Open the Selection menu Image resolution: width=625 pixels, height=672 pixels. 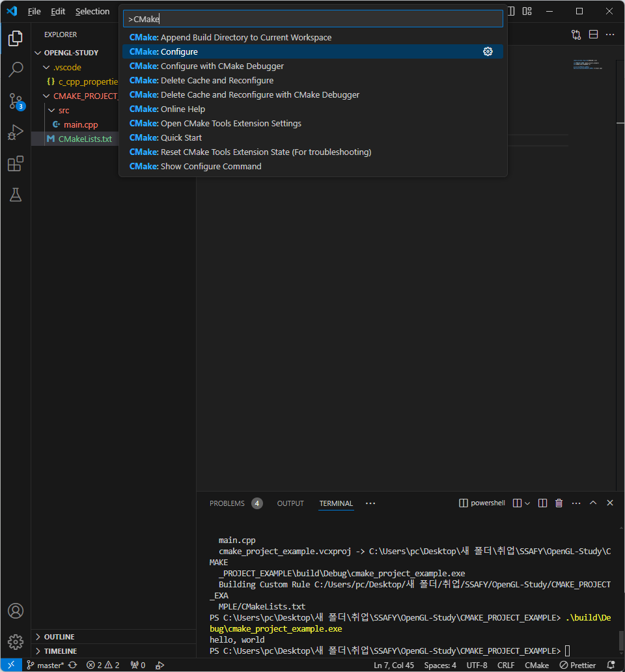click(92, 12)
